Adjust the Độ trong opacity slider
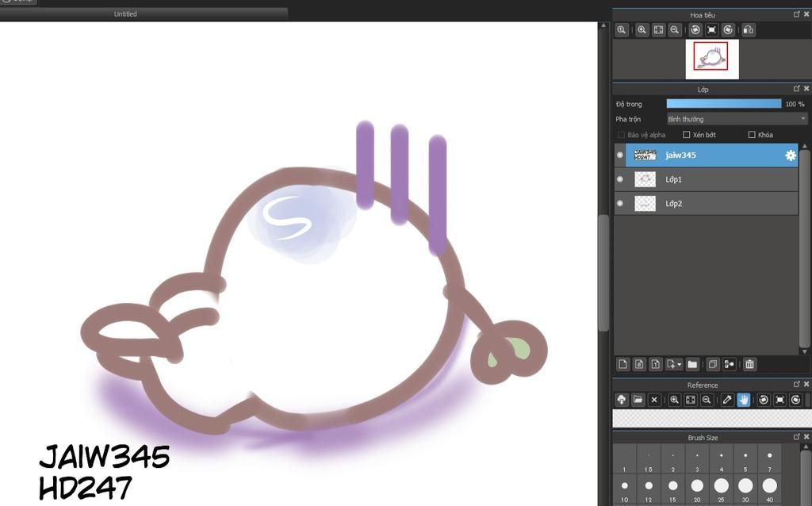This screenshot has width=812, height=506. [x=724, y=104]
